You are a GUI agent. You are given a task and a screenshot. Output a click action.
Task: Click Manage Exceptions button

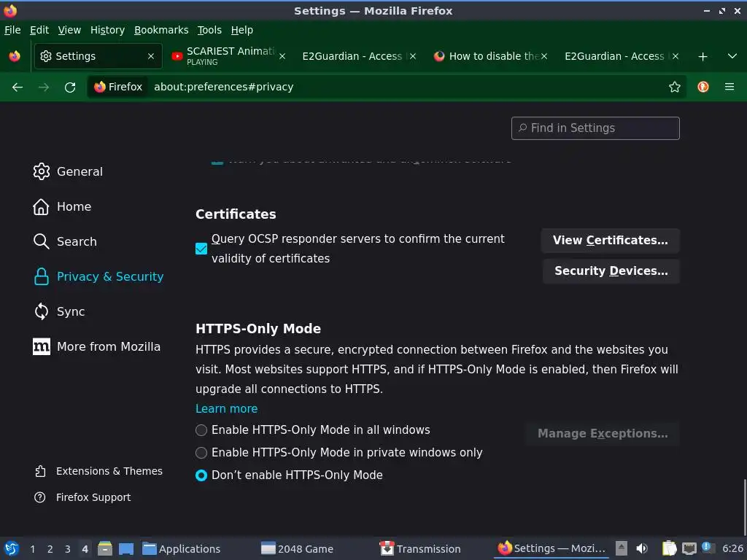[603, 434]
